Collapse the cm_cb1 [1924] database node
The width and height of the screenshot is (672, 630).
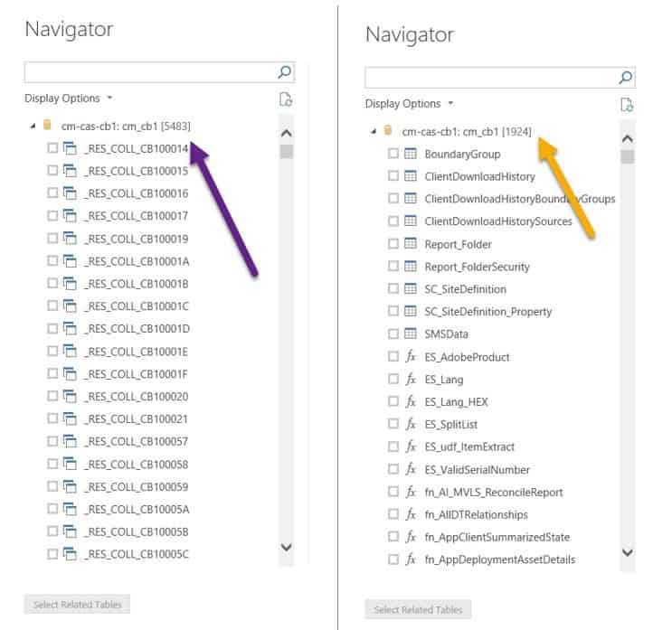click(374, 132)
